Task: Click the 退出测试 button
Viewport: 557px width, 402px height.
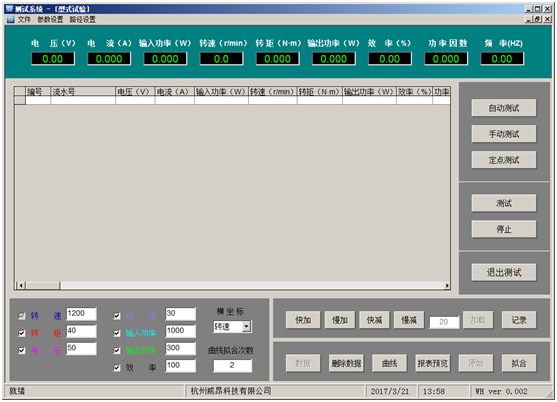Action: coord(504,272)
